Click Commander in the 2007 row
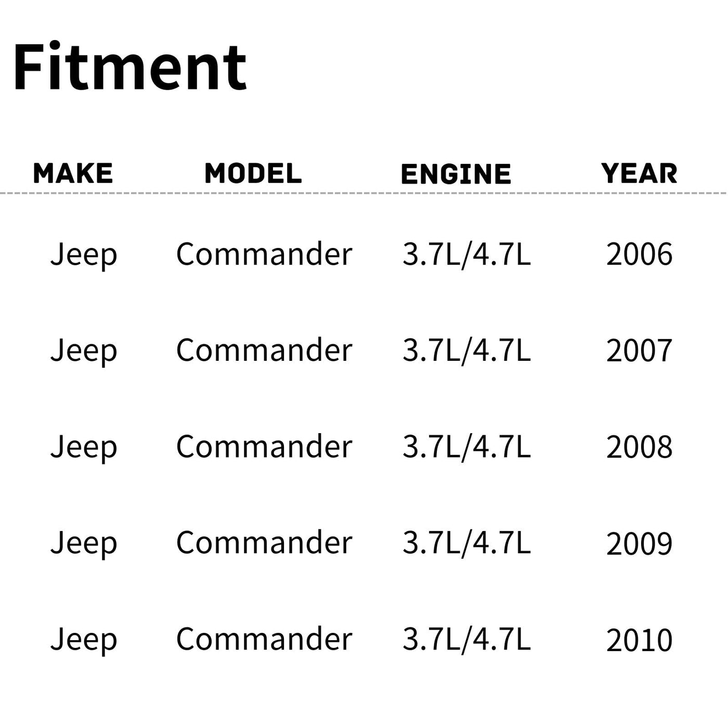 point(264,350)
